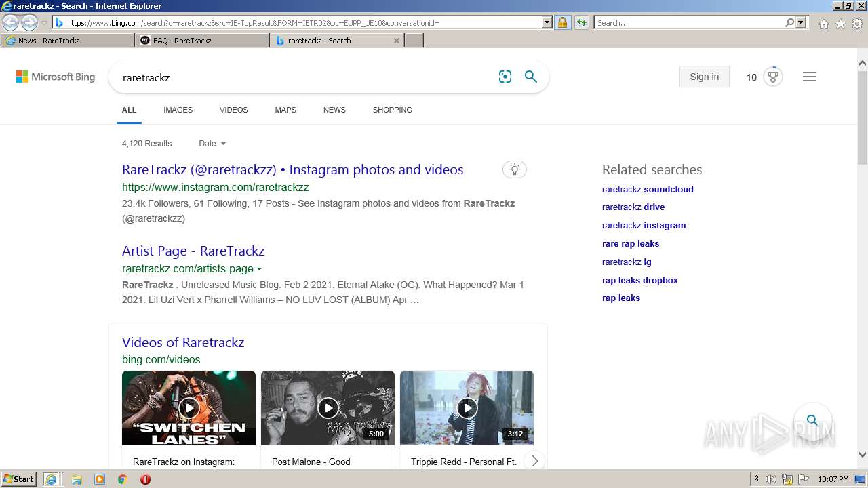Click related search rare rap leaks
Screen dimensions: 868x488
tap(631, 243)
